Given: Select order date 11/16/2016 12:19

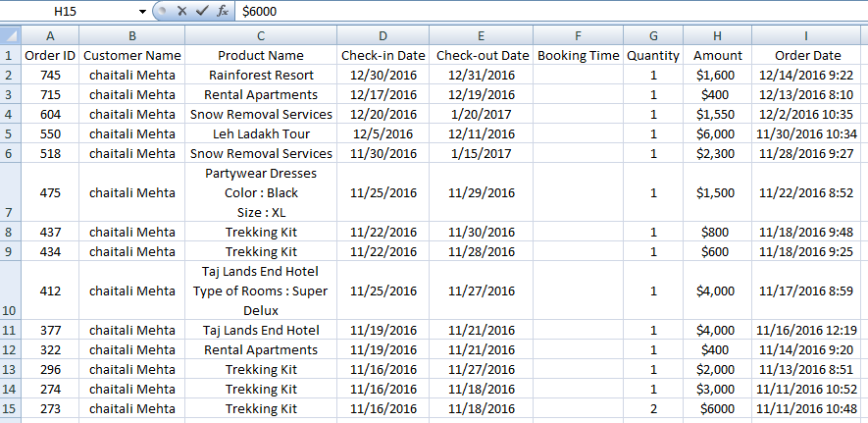Looking at the screenshot, I should (806, 330).
